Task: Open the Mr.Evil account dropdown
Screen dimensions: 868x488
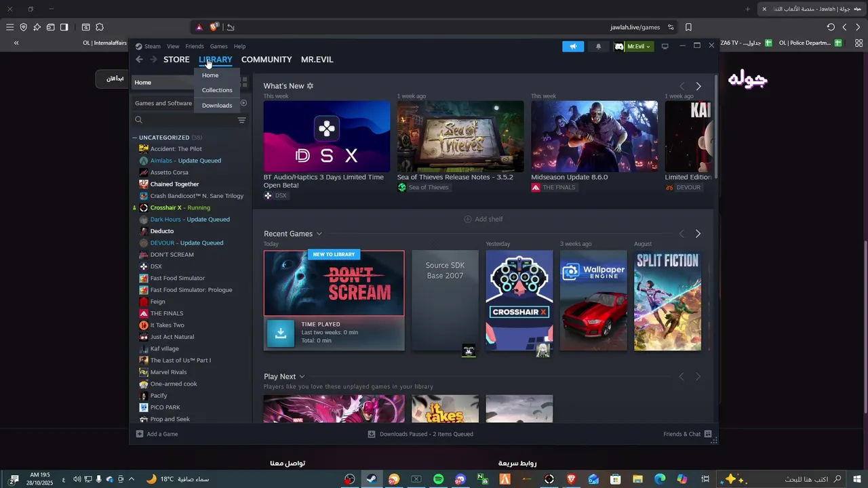Action: [639, 46]
